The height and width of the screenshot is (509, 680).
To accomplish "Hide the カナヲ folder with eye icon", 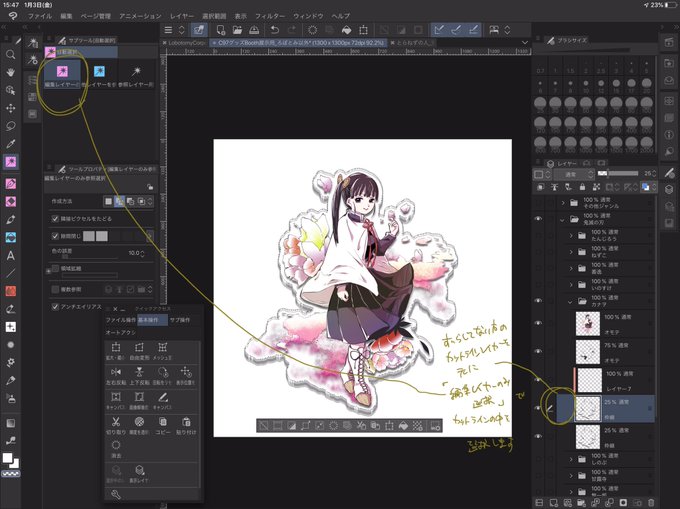I will coord(538,300).
